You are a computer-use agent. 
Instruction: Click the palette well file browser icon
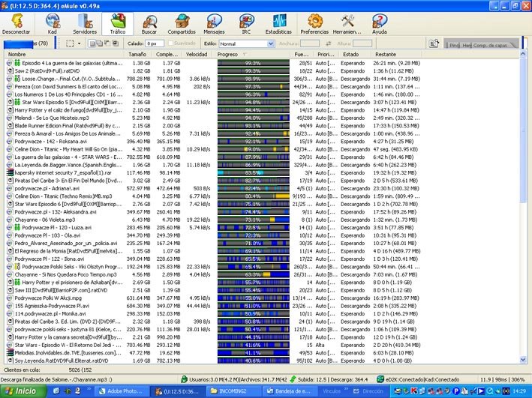pyautogui.click(x=434, y=43)
